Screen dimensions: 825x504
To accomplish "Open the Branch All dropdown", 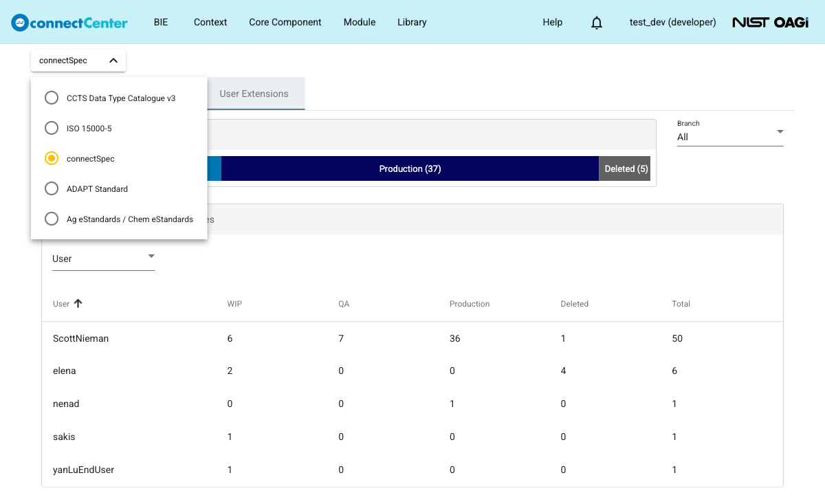I will coord(730,132).
